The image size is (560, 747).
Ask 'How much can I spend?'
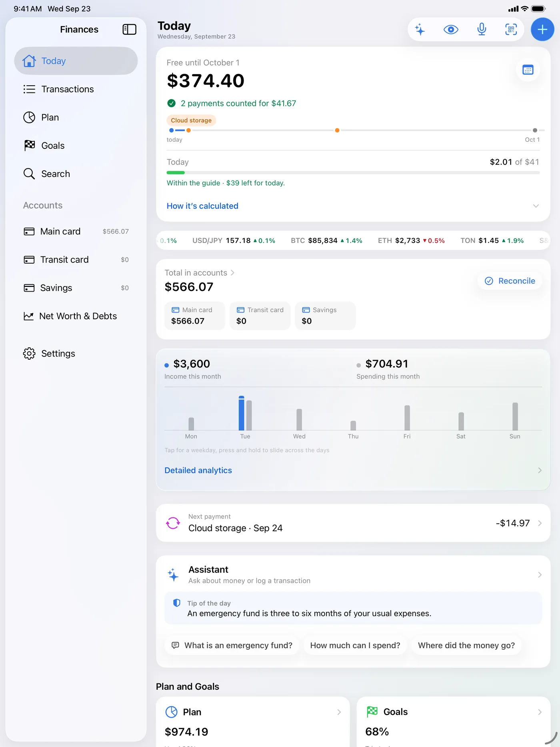(355, 645)
